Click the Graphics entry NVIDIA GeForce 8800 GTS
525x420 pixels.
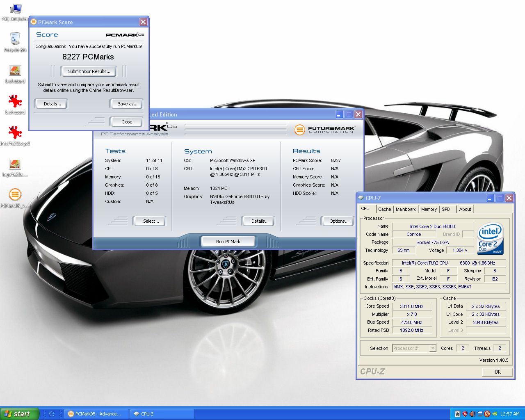point(240,199)
